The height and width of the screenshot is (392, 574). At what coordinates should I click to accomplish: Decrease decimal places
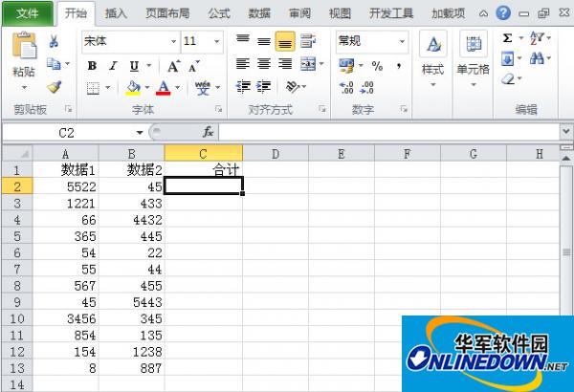(366, 88)
